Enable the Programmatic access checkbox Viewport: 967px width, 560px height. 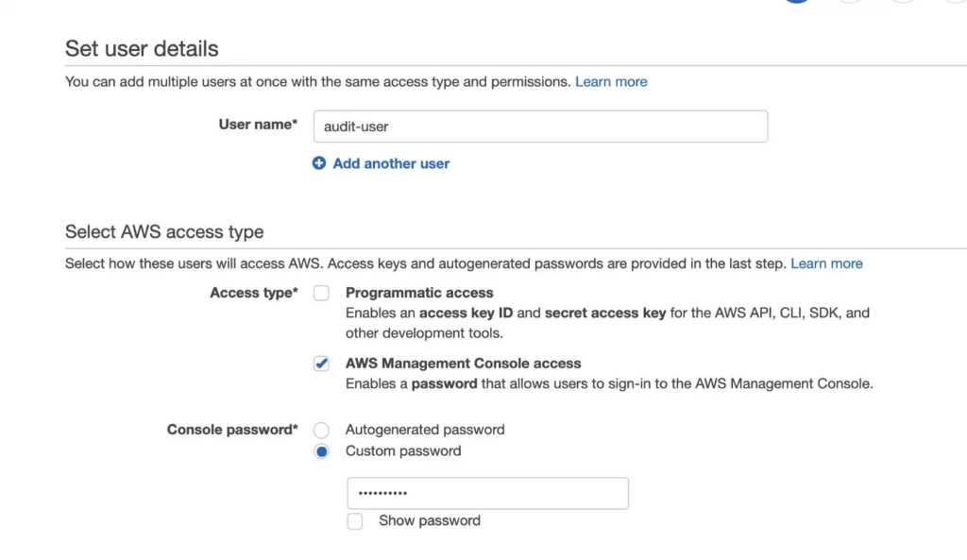click(321, 293)
